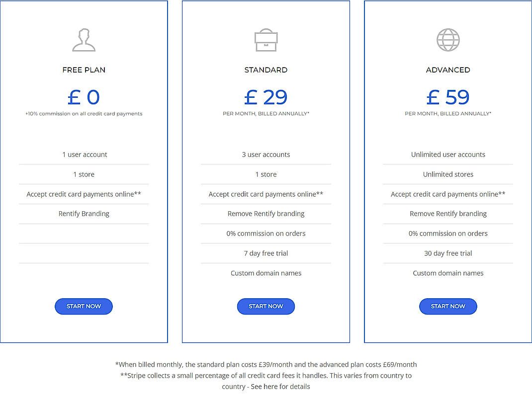This screenshot has height=396, width=532.
Task: Click '3 user accounts' feature row
Action: click(266, 155)
